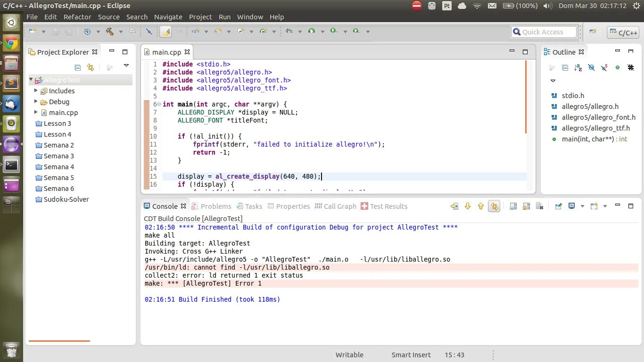Open the Debug button dropdown arrow
The image size is (644, 362).
[300, 32]
